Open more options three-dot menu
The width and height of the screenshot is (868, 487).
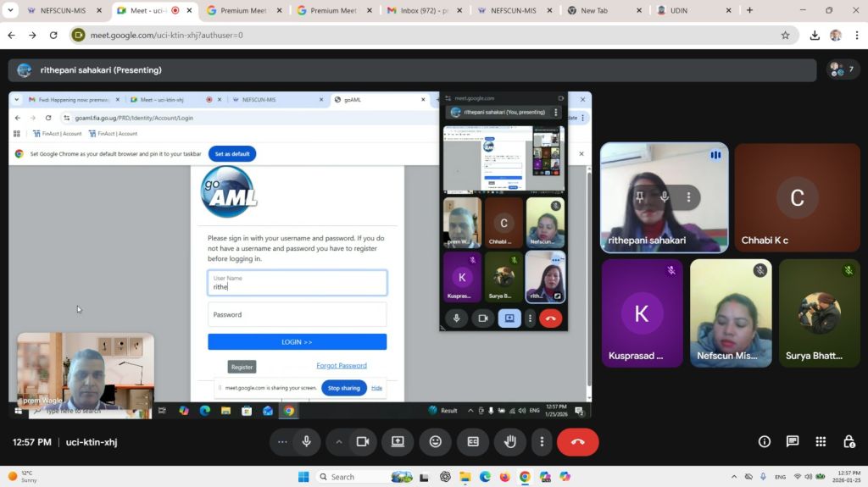pyautogui.click(x=542, y=442)
